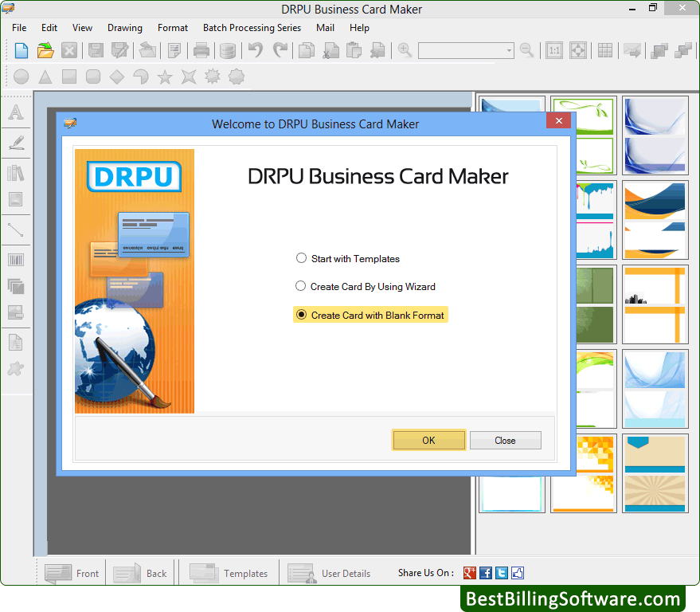This screenshot has width=700, height=612.
Task: Click the Google Plus share icon
Action: coord(470,573)
